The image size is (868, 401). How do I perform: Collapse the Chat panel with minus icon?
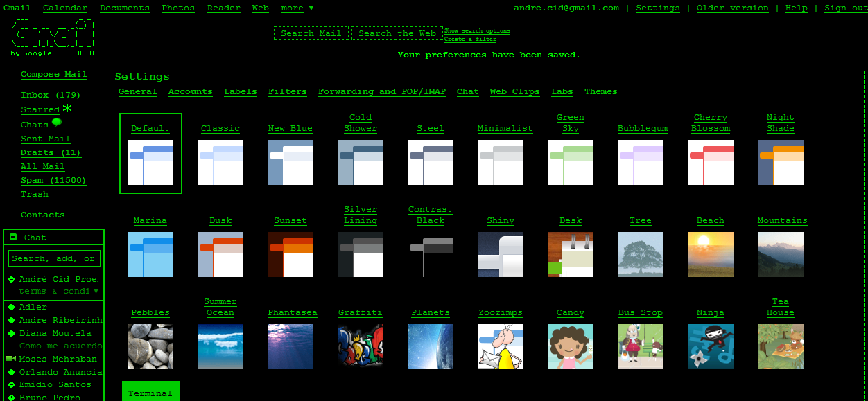[13, 238]
